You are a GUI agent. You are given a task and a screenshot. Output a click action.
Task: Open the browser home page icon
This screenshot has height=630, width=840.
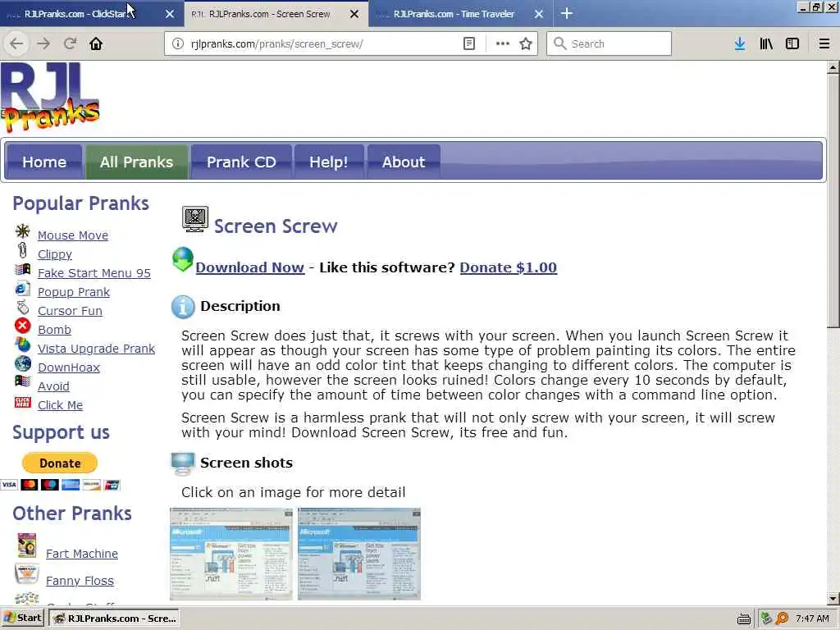(96, 43)
